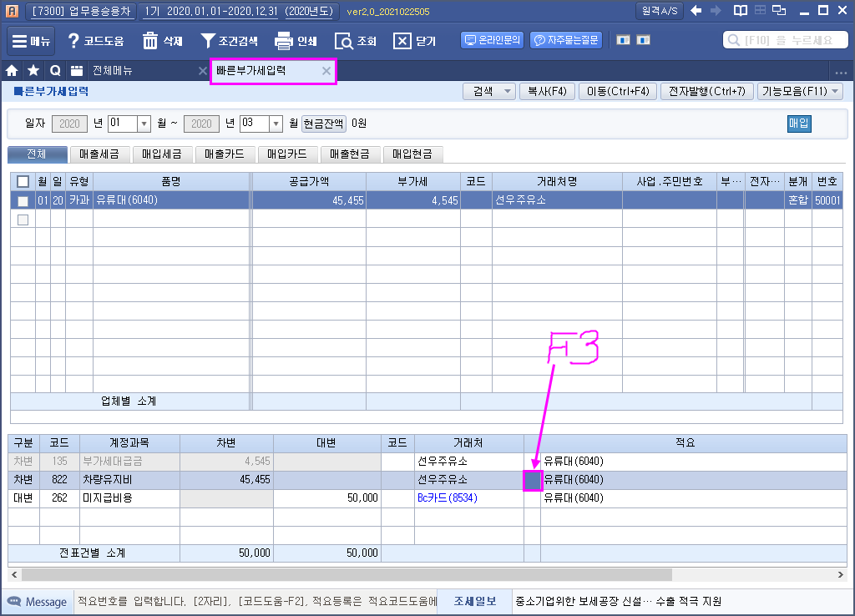Open the calendar grid icon in the tab bar
Image resolution: width=855 pixels, height=616 pixels.
(77, 70)
